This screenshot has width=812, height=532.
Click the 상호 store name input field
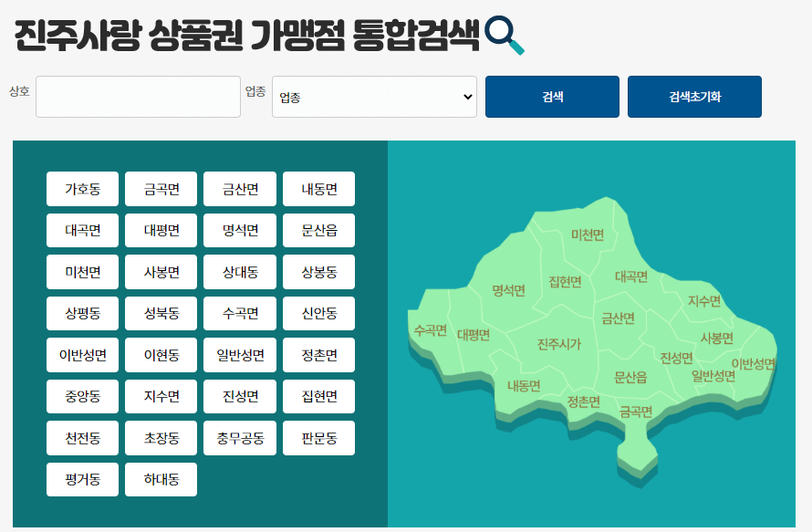pos(137,96)
